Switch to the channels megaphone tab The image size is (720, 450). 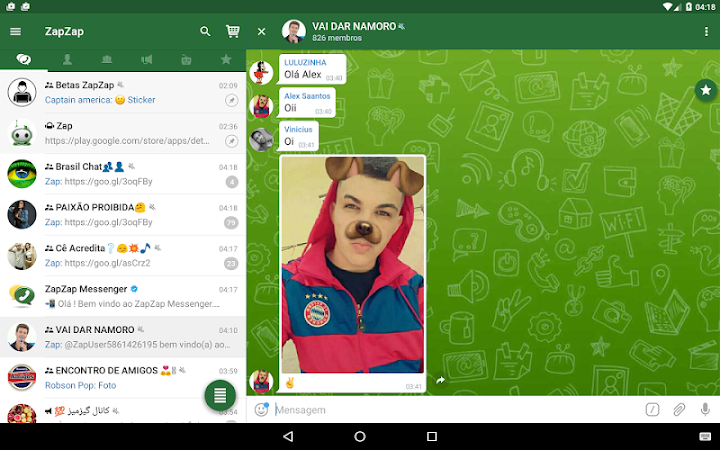point(146,59)
